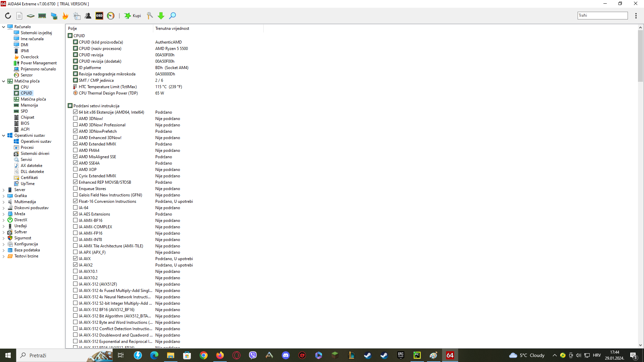644x362 pixels.
Task: Collapse the Matična ploča parent node
Action: point(4,81)
